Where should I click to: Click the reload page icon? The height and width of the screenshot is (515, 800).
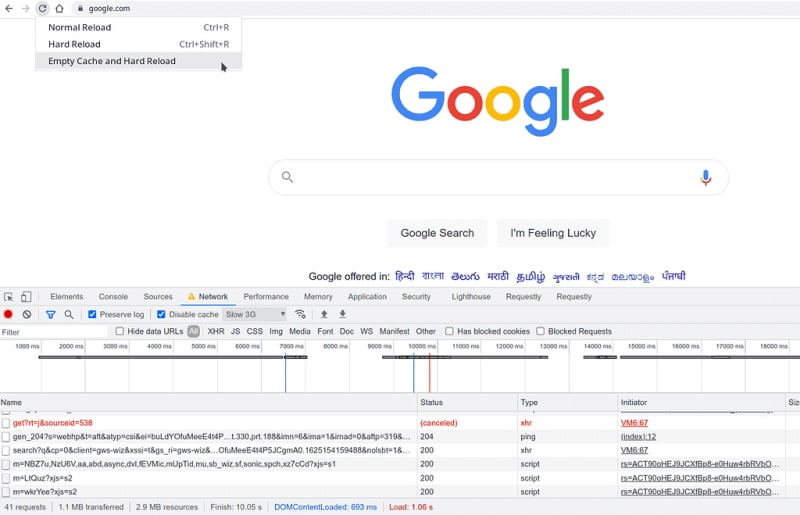point(42,8)
